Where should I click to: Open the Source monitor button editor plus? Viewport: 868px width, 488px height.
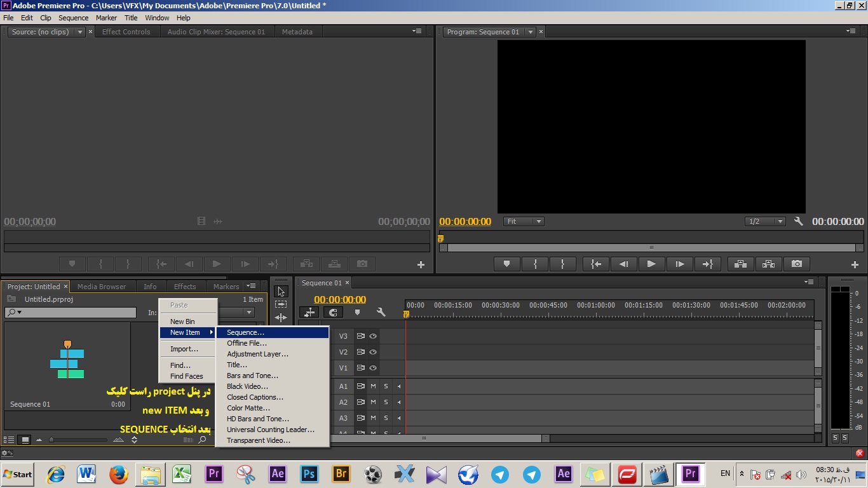(x=421, y=264)
